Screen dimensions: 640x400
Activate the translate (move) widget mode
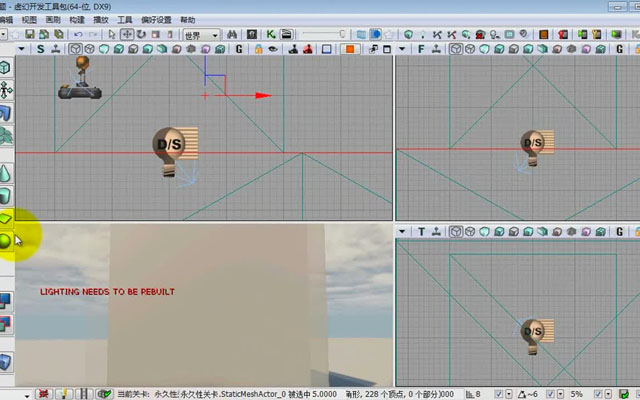click(127, 34)
